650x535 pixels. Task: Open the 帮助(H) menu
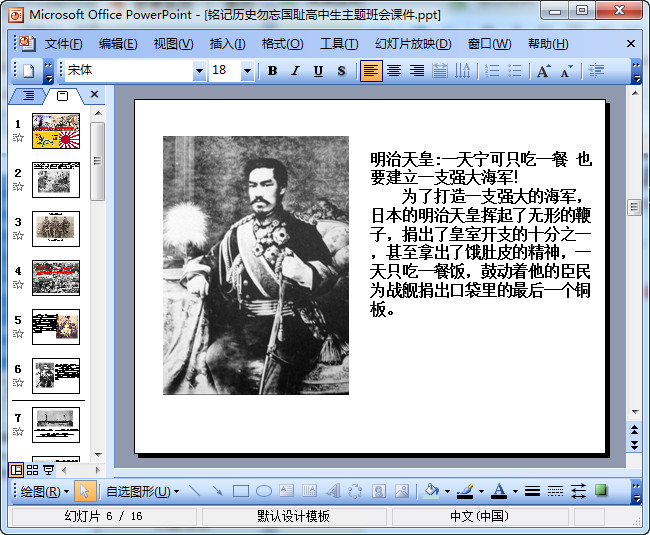point(548,44)
